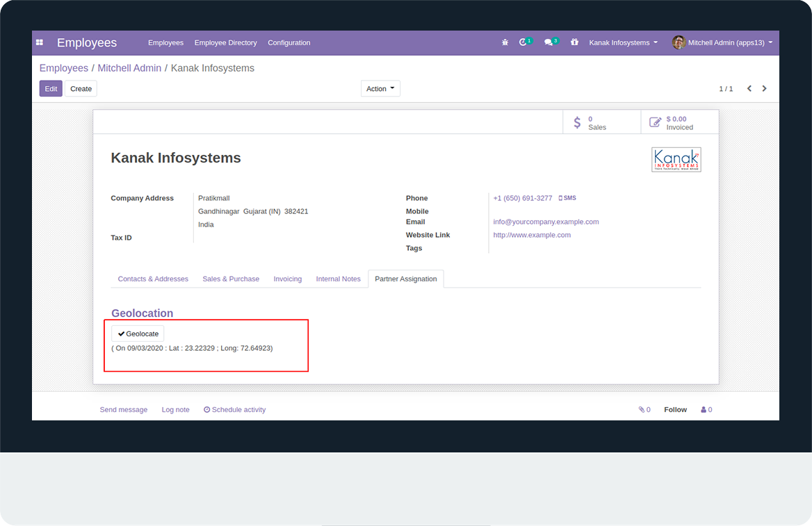Image resolution: width=812 pixels, height=526 pixels.
Task: Click the gift icon in navbar
Action: [574, 42]
